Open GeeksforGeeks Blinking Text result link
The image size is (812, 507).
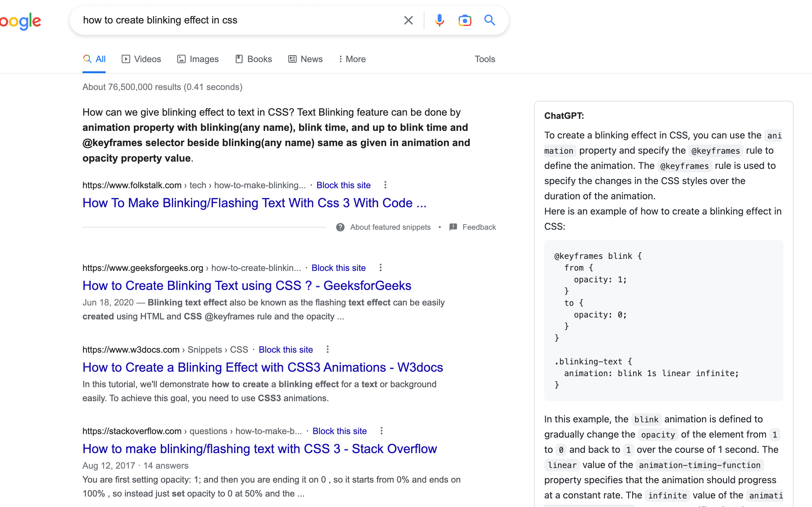pos(247,286)
